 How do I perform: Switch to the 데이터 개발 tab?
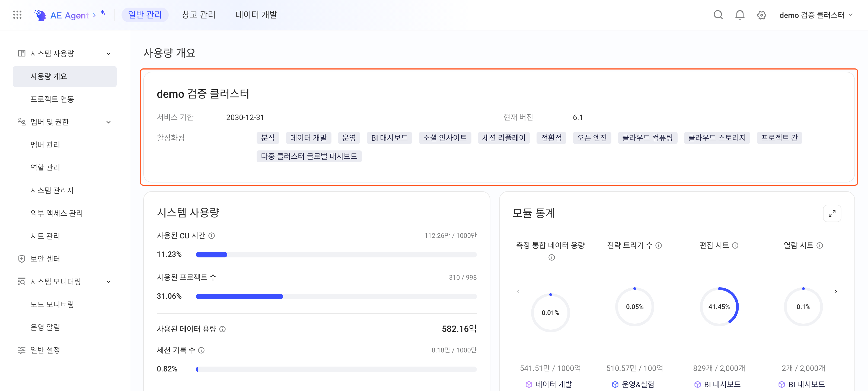tap(256, 15)
